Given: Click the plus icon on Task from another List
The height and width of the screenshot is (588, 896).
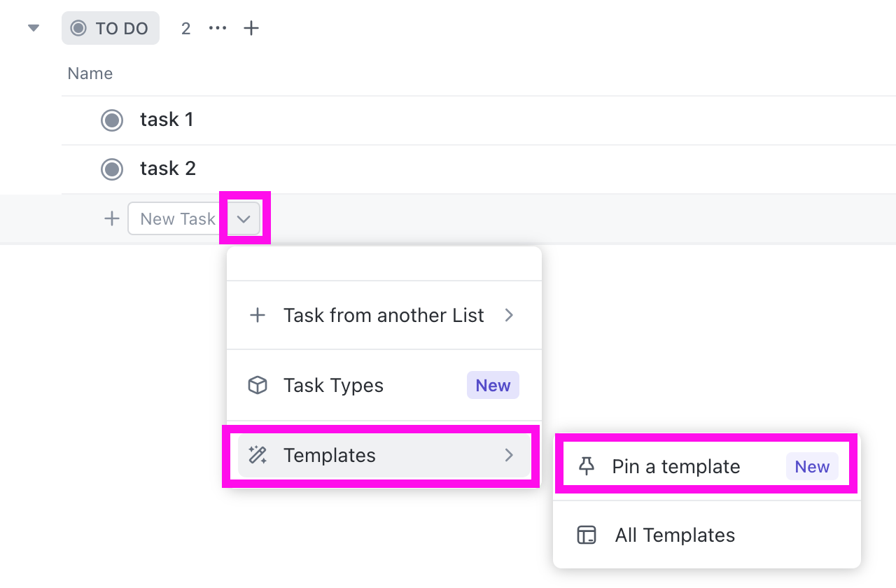Looking at the screenshot, I should coord(258,315).
